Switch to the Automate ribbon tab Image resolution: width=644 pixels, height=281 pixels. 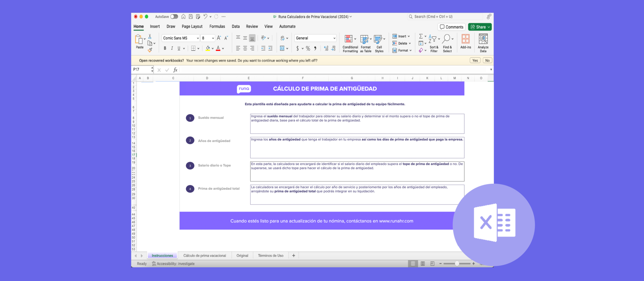pyautogui.click(x=287, y=26)
